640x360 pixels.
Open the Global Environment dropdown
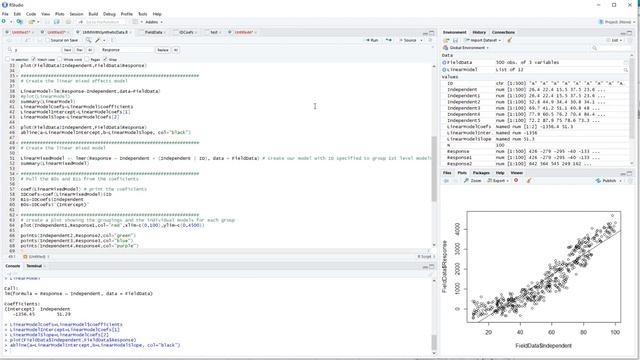coord(466,48)
